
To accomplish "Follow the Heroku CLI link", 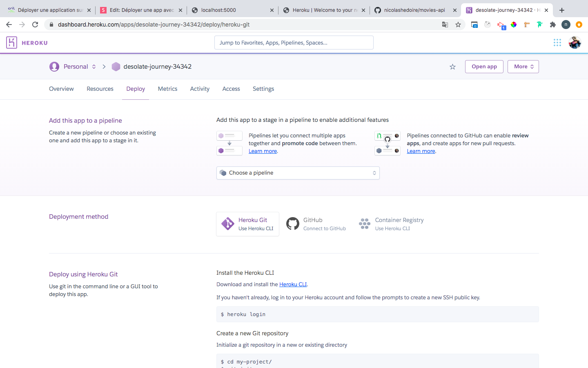I will 293,284.
